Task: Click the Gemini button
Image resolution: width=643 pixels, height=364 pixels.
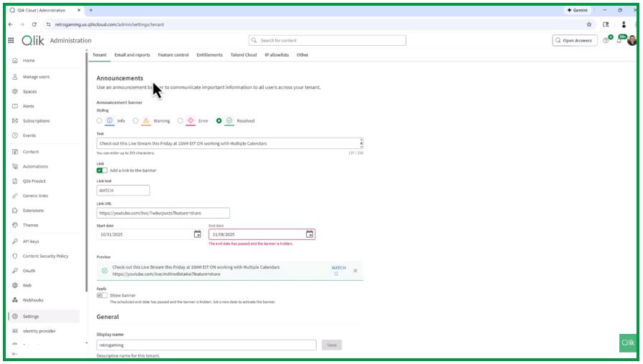Action: pos(577,10)
